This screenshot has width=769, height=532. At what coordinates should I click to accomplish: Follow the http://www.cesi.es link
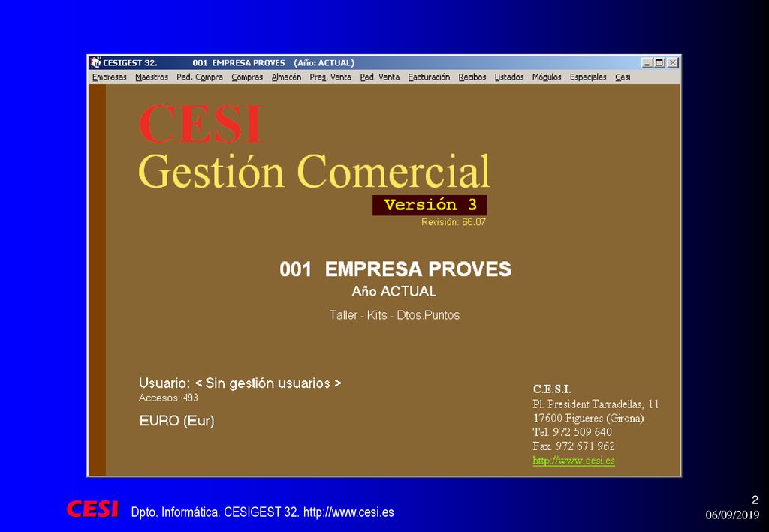click(x=574, y=461)
